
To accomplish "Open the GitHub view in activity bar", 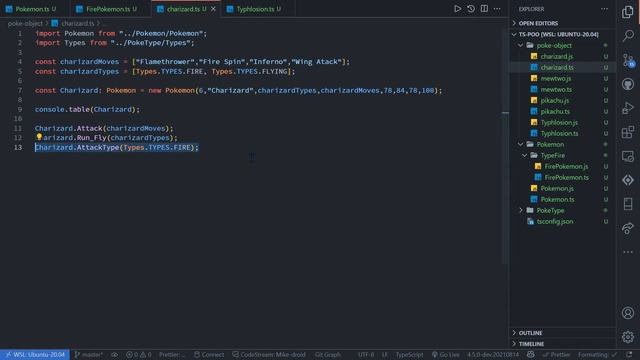I will pyautogui.click(x=628, y=84).
